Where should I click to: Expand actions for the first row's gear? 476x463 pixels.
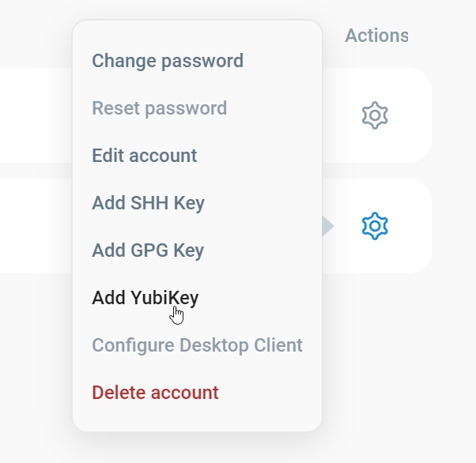[x=375, y=116]
